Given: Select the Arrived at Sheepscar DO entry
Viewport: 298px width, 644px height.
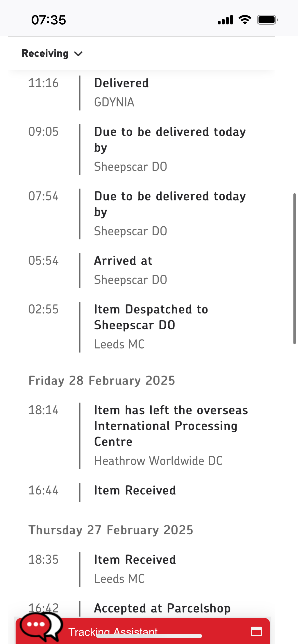Looking at the screenshot, I should 123,261.
